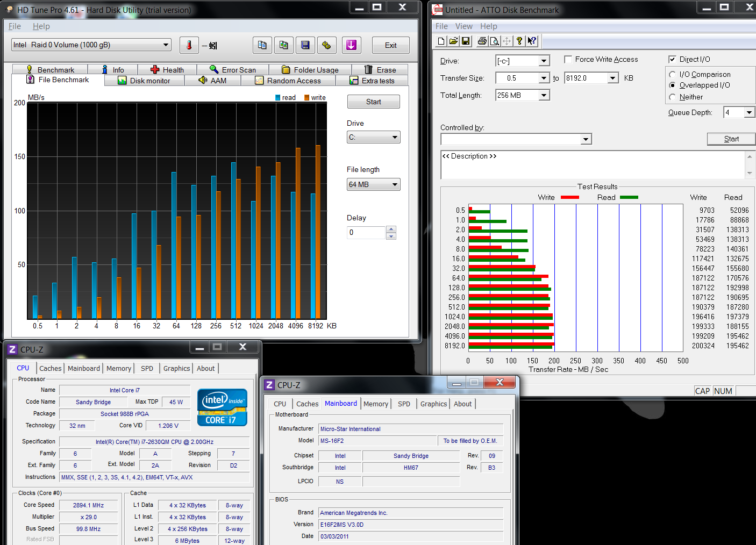Click the purple down-arrow icon in HD Tune
756x545 pixels.
[x=351, y=45]
